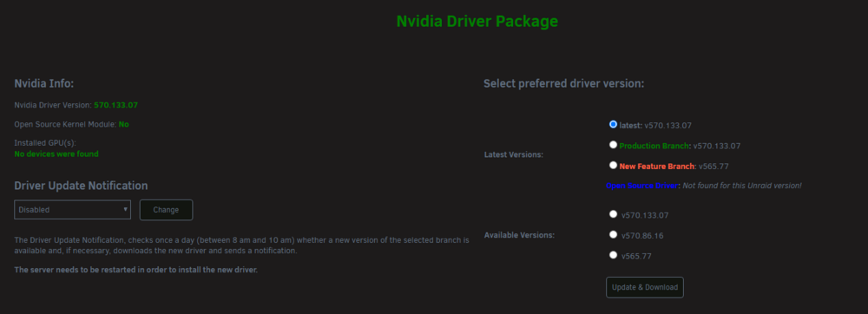Click the red New Feature Branch label
The height and width of the screenshot is (314, 868).
pos(656,166)
